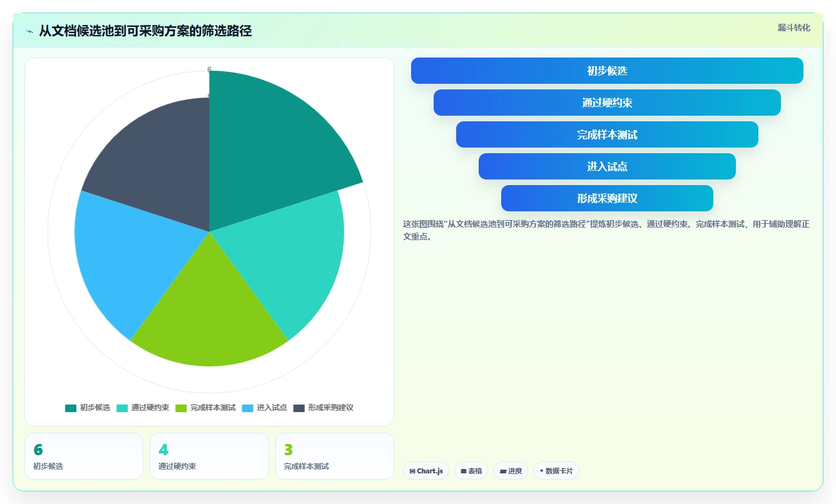Click the icon inside 进度 chip
The height and width of the screenshot is (504, 836).
coord(503,471)
